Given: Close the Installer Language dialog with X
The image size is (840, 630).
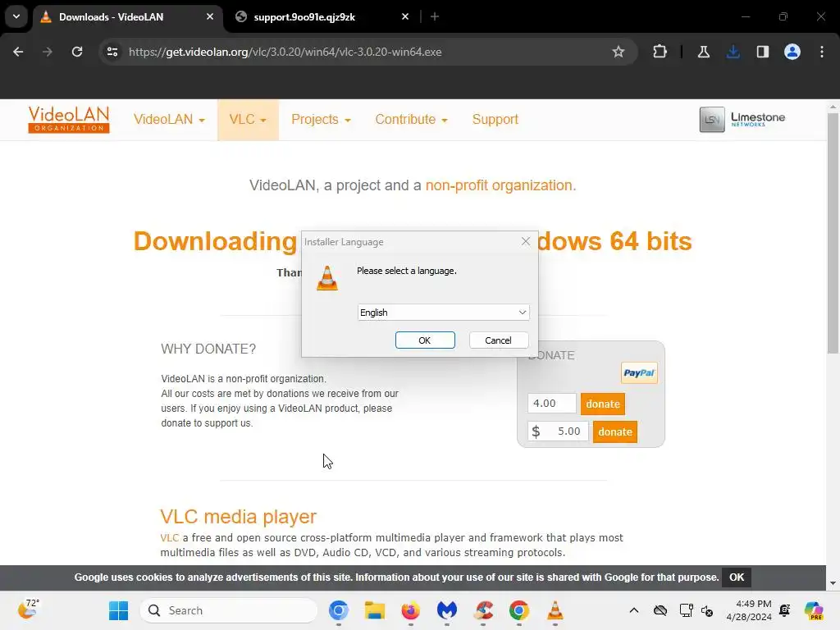Looking at the screenshot, I should point(526,242).
